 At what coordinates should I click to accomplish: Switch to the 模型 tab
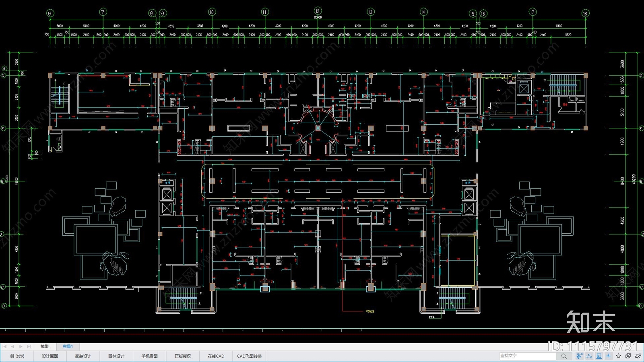44,346
